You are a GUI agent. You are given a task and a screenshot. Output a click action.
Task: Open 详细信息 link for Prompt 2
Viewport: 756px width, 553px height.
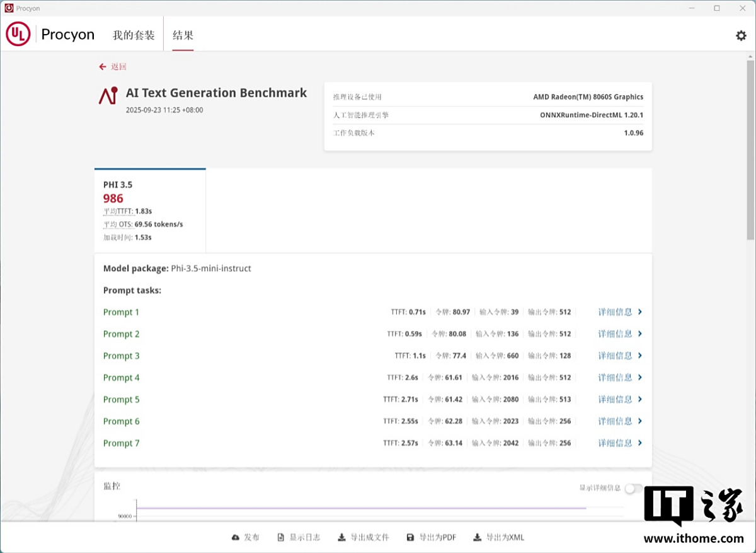[x=615, y=334]
